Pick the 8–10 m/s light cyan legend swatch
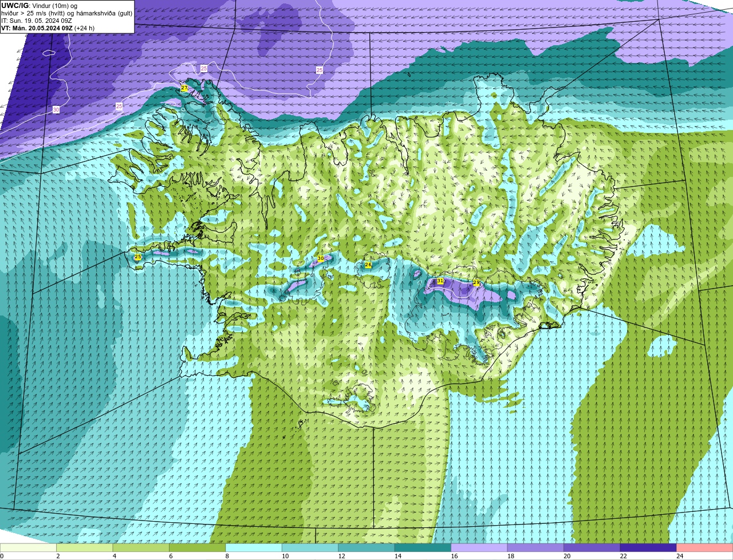 point(254,547)
